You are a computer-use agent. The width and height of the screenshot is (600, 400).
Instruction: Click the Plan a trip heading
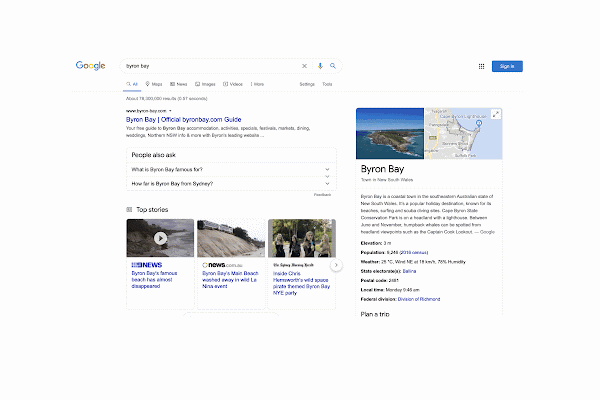pyautogui.click(x=375, y=314)
